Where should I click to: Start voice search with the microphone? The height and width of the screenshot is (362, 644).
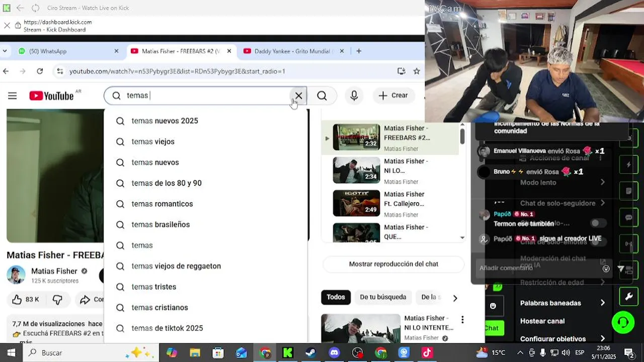tap(354, 96)
